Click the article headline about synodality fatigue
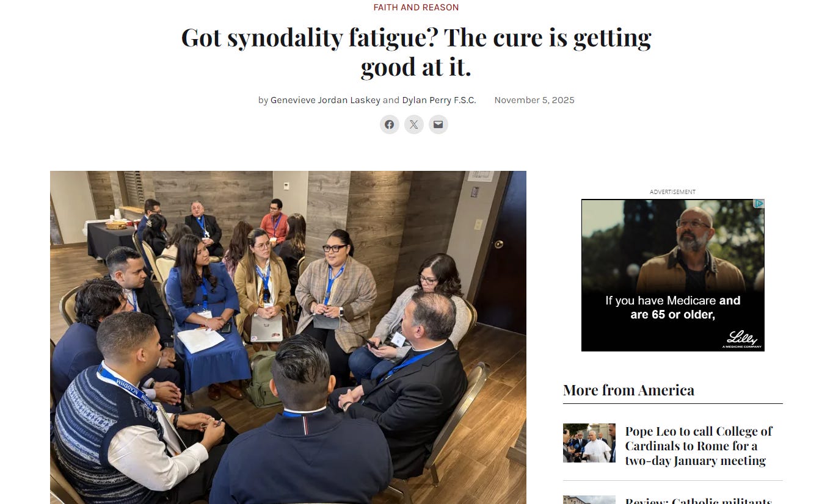 tap(416, 52)
